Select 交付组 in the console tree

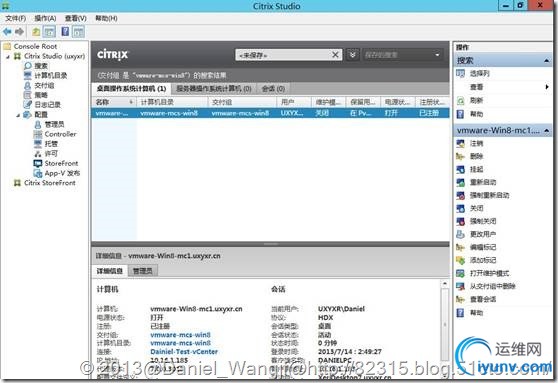tap(44, 85)
